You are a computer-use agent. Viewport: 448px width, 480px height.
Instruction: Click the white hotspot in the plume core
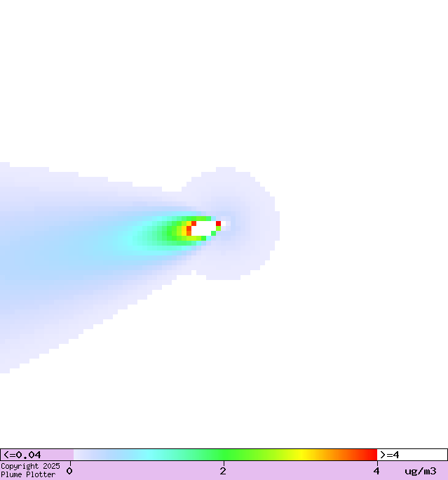click(x=203, y=228)
